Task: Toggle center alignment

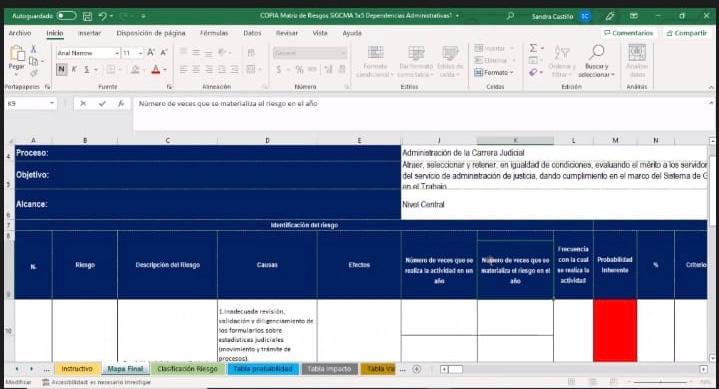Action: (196, 69)
